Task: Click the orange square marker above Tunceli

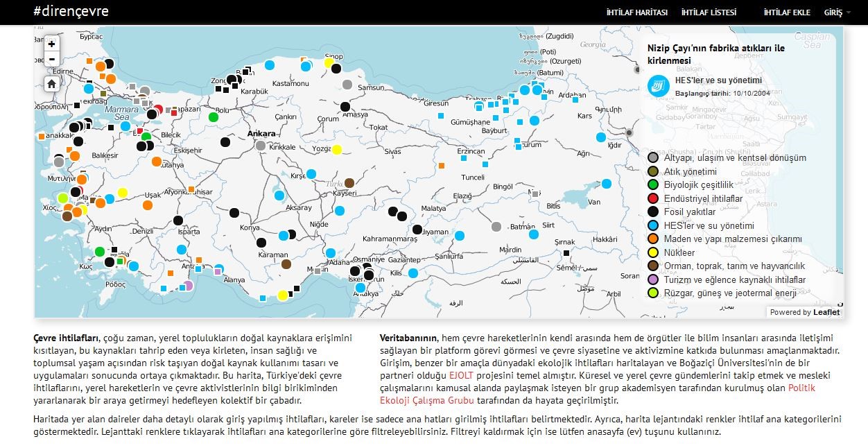Action: [442, 166]
